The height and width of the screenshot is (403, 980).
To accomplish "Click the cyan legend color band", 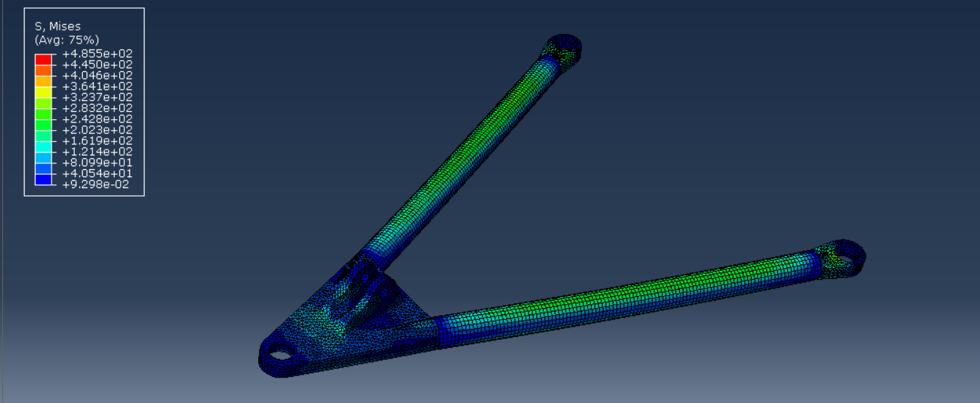I will (44, 146).
